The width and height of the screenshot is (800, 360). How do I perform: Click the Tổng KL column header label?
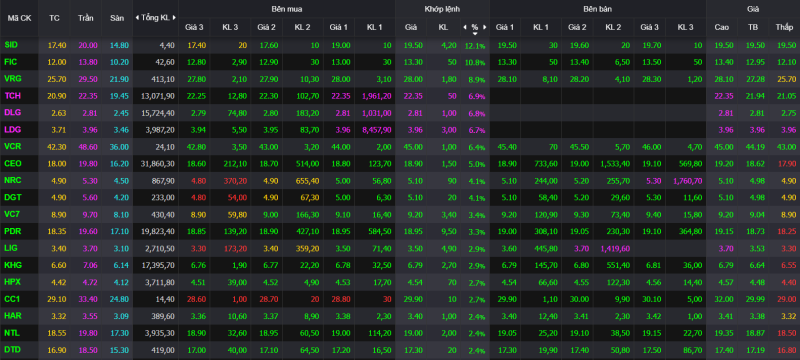pos(155,18)
